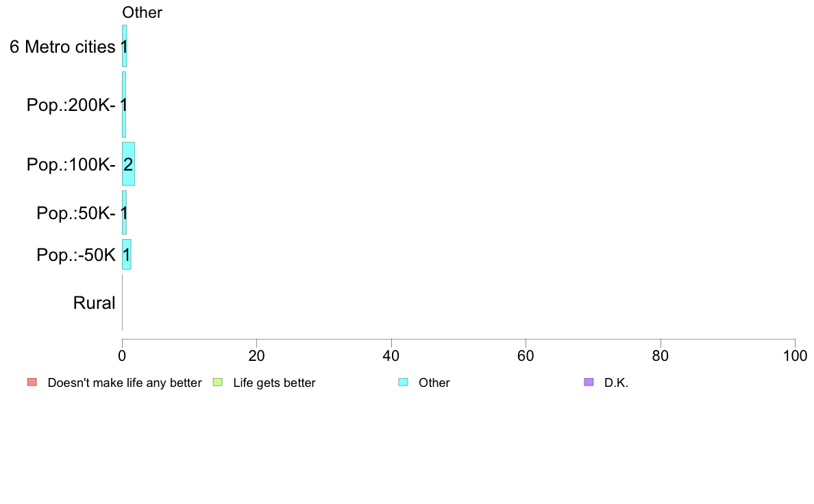This screenshot has width=814, height=504.
Task: Select the Pop.:-50K bar
Action: click(127, 254)
